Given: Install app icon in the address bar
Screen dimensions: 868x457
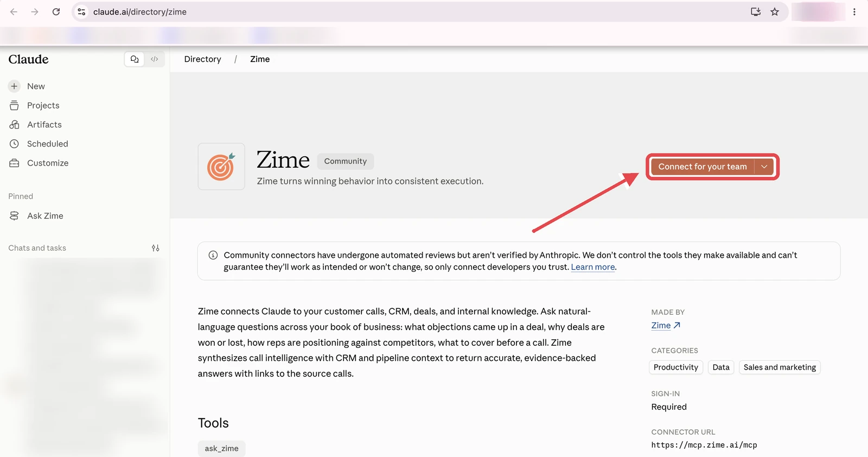Looking at the screenshot, I should [x=755, y=11].
